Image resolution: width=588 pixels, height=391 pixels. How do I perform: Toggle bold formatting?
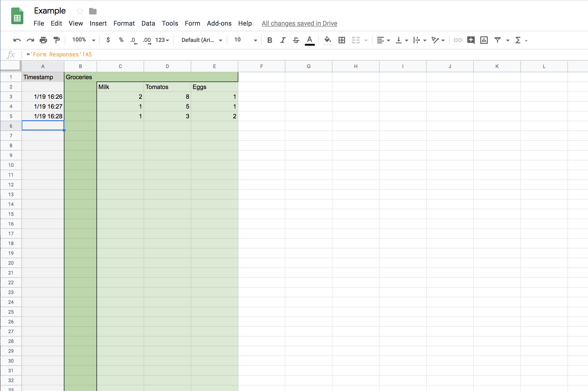(x=270, y=40)
